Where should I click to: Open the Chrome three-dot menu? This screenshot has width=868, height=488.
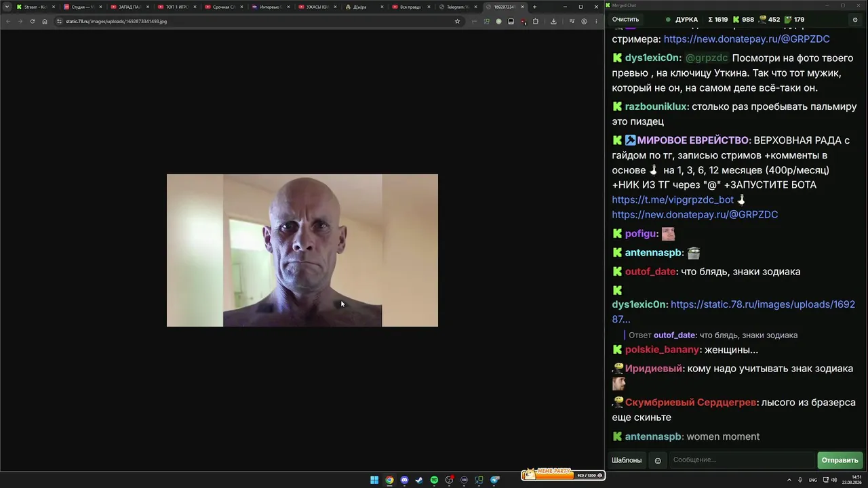click(x=595, y=21)
